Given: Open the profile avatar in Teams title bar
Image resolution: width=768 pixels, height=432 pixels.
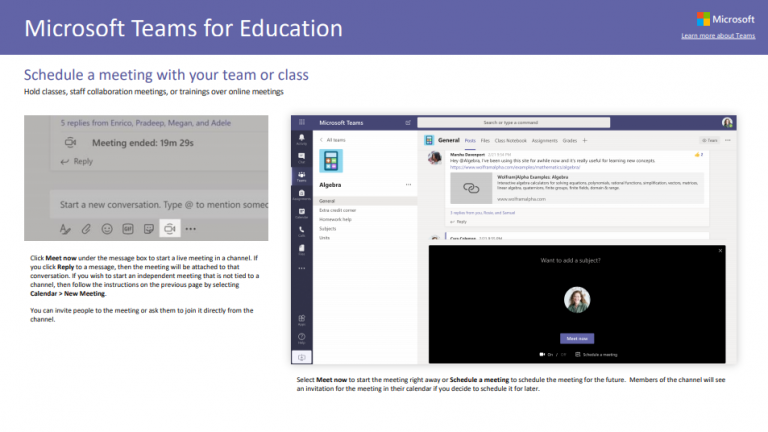Looking at the screenshot, I should click(727, 122).
